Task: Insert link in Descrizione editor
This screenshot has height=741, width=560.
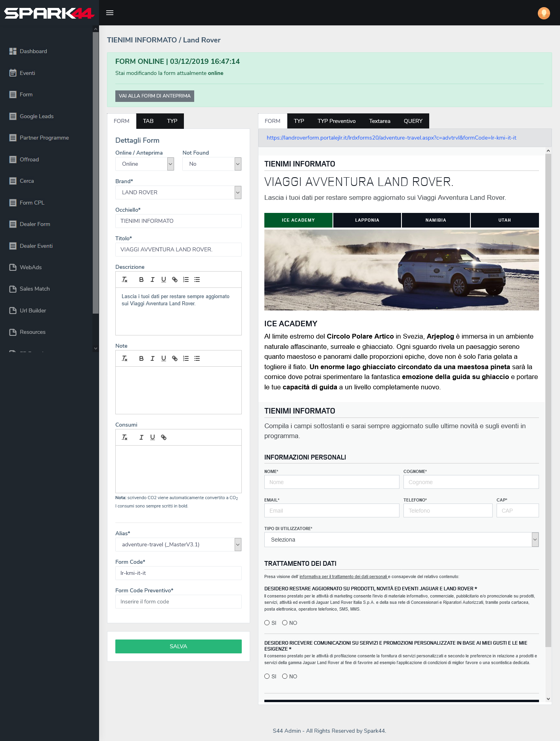Action: tap(174, 280)
